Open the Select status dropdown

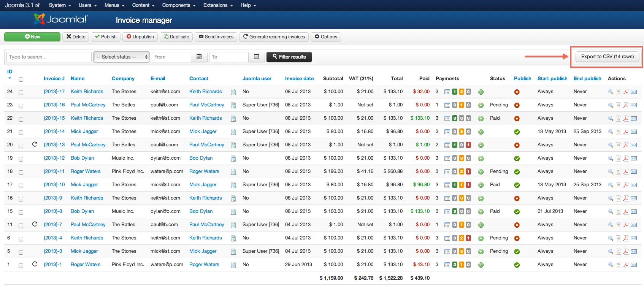(x=122, y=57)
